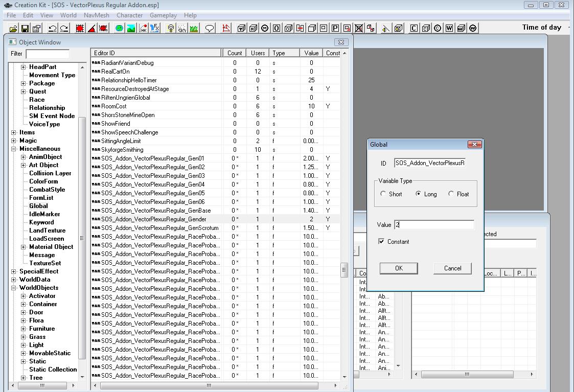This screenshot has height=392, width=574.
Task: Run Havok simulation HK icon
Action: tap(143, 28)
